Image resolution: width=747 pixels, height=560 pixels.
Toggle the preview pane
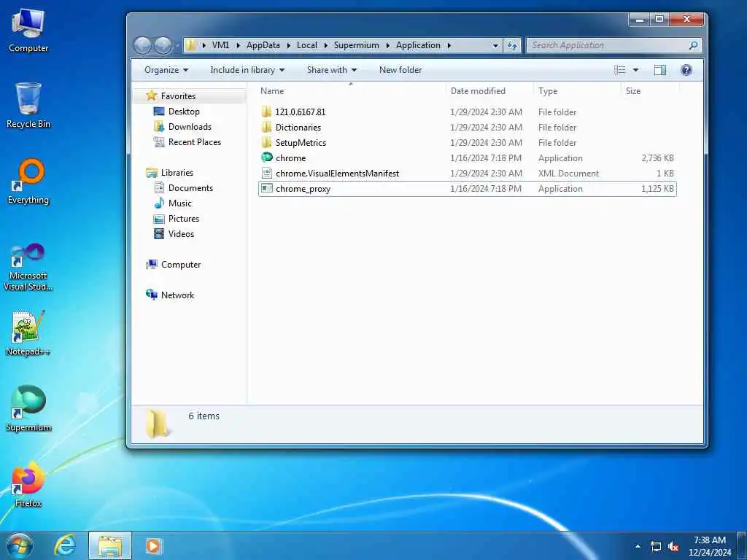click(x=659, y=70)
